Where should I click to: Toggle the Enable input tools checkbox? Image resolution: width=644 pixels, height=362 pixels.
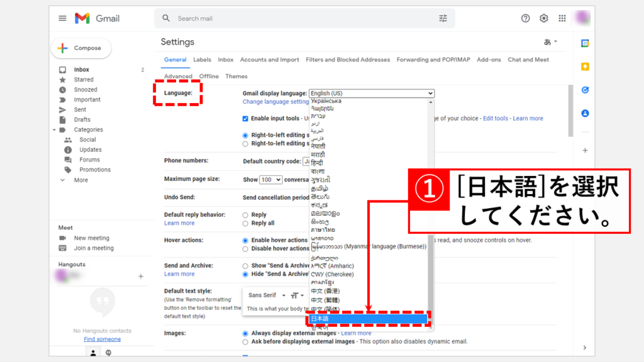tap(246, 118)
